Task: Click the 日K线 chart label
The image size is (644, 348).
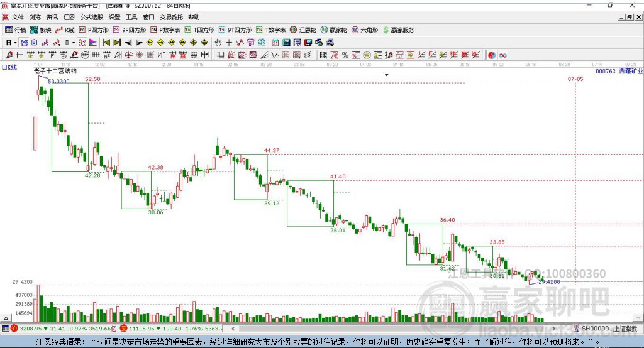Action: click(9, 67)
